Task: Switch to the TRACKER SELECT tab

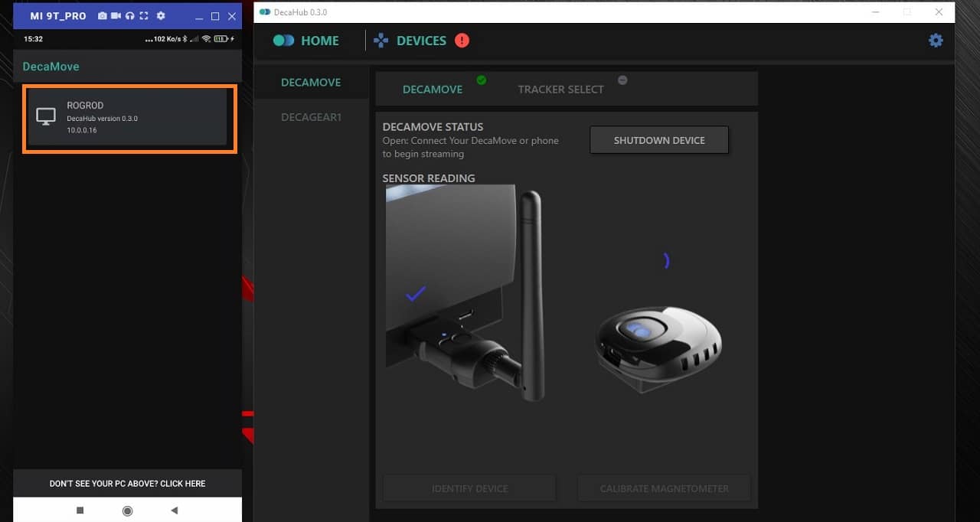Action: (x=560, y=90)
